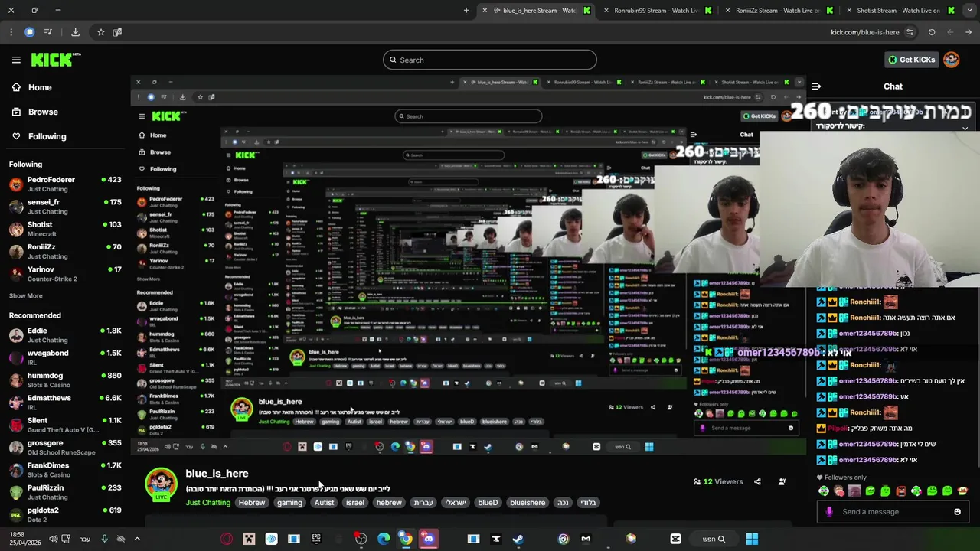This screenshot has width=980, height=551.
Task: Open a new browser tab
Action: click(466, 11)
